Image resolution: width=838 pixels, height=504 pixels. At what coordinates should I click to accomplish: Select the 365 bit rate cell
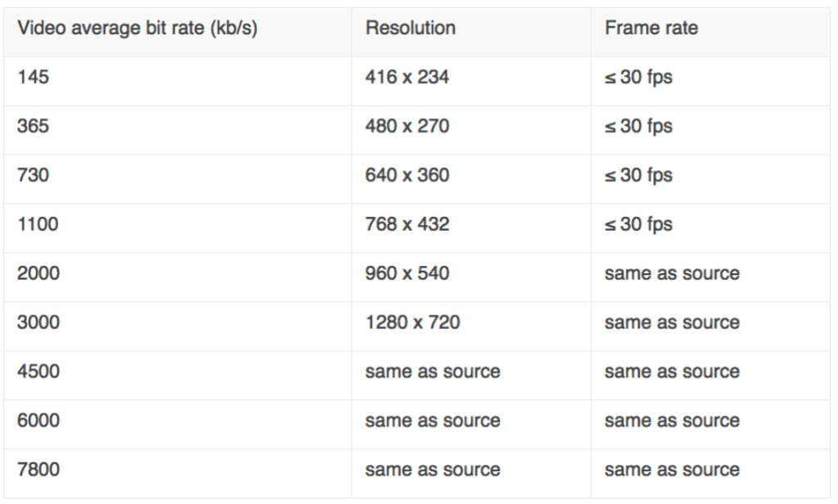[178, 130]
